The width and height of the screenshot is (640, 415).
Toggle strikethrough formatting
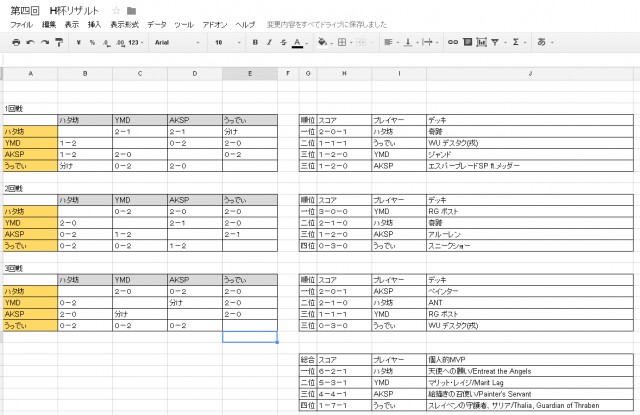[x=283, y=42]
